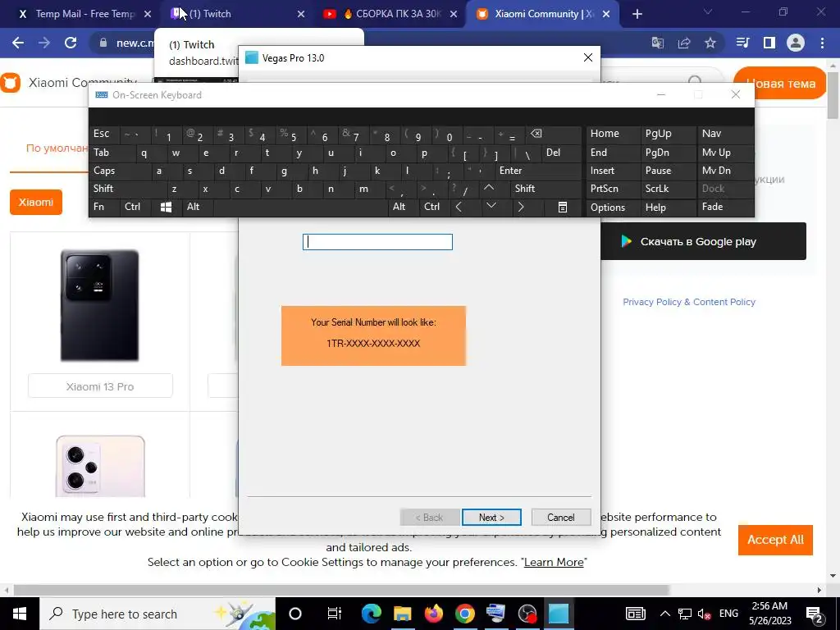Toggle left Ctrl on On-Screen Keyboard
Screen dimensions: 840x630
[135, 207]
